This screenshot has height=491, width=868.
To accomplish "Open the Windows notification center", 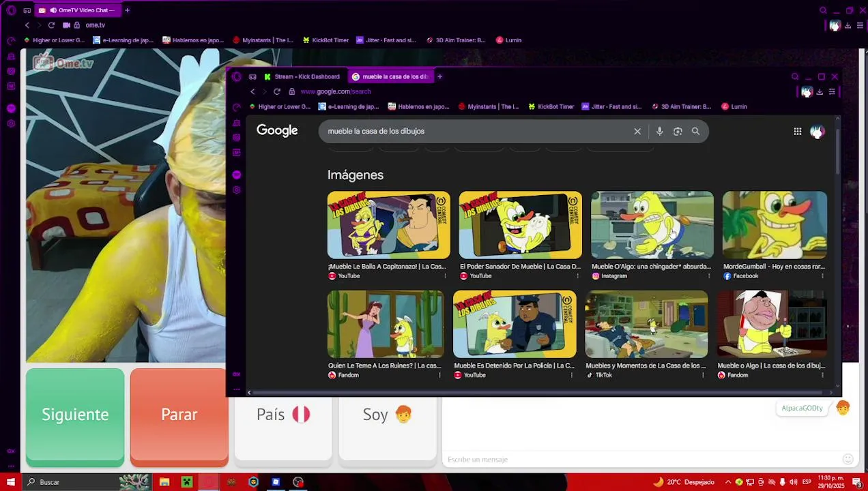I will [857, 482].
